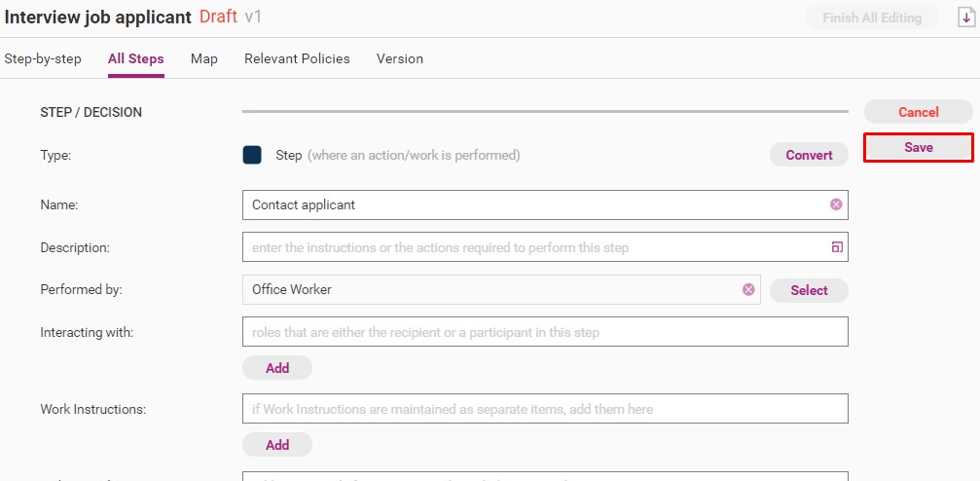Select the All Steps tab

135,58
